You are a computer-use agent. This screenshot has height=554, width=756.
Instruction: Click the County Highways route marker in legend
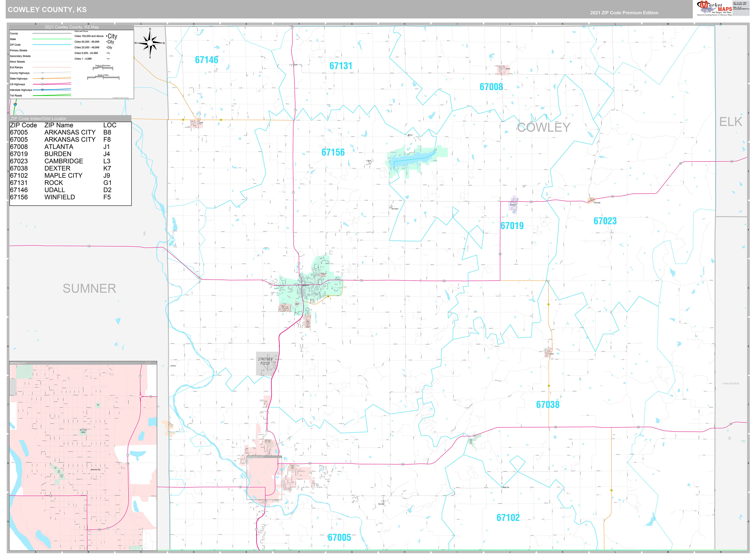43,73
